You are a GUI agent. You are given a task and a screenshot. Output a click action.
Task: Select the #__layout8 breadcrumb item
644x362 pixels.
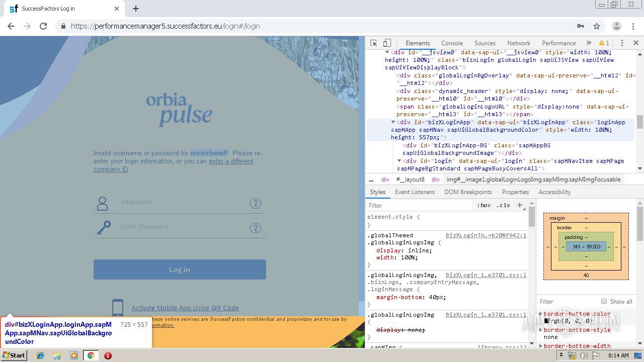[410, 179]
